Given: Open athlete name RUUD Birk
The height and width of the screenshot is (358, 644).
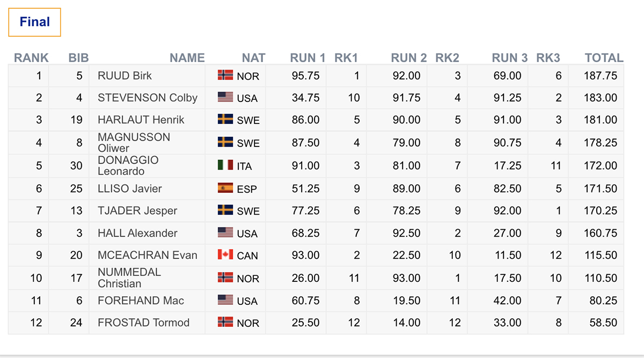Looking at the screenshot, I should [125, 76].
